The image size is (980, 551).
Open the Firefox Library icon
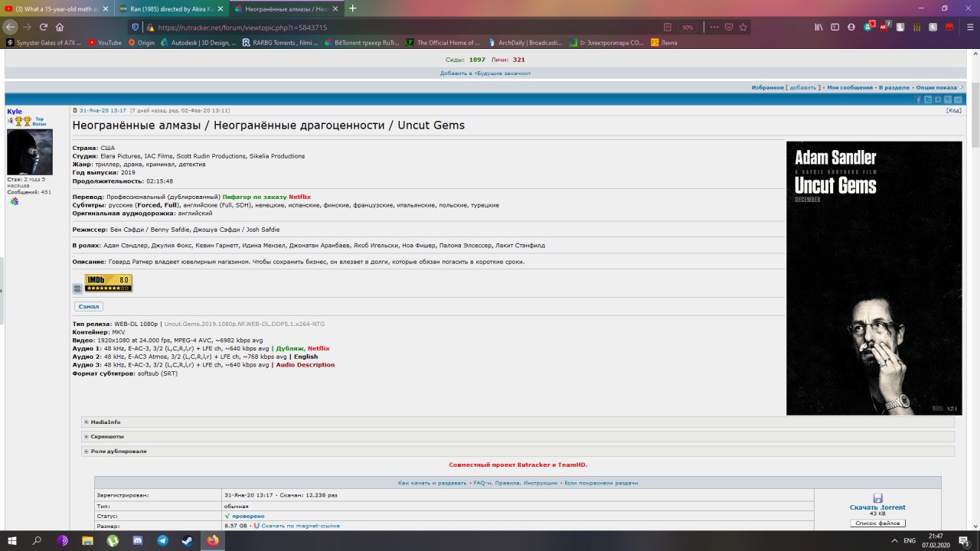pyautogui.click(x=818, y=27)
